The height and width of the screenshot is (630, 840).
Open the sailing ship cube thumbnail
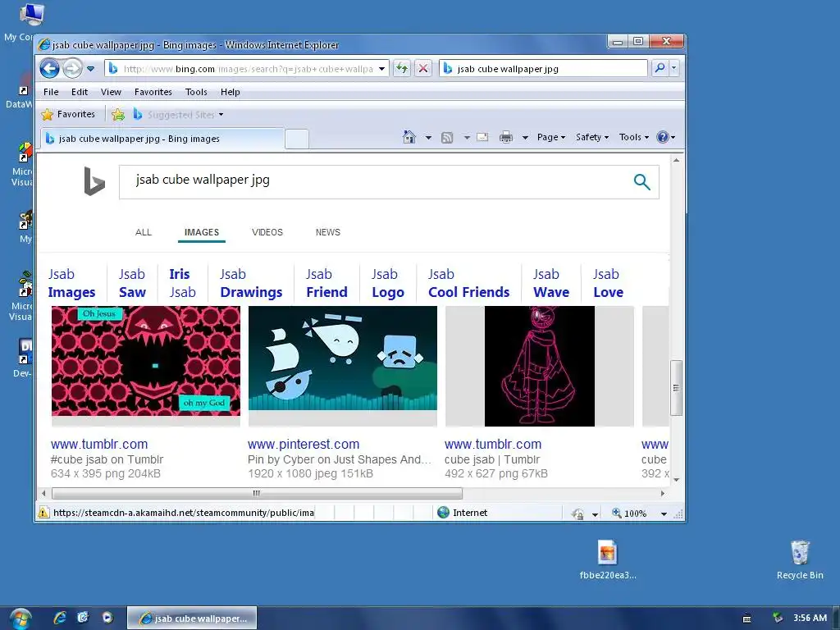(343, 358)
